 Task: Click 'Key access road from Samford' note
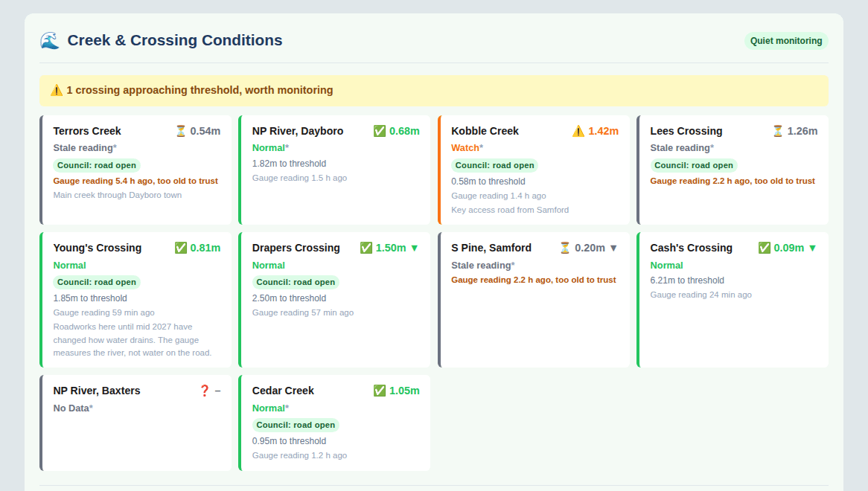pos(510,210)
